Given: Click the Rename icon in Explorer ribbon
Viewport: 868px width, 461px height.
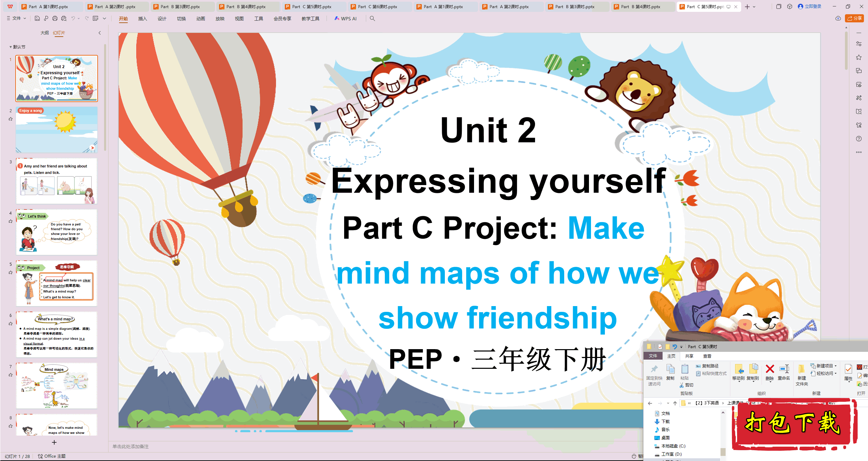Looking at the screenshot, I should 784,369.
